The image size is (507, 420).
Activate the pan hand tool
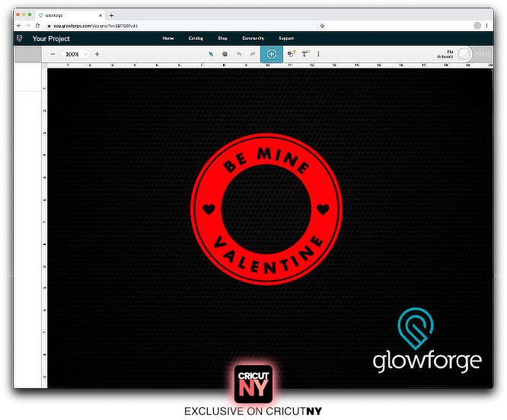pos(225,54)
